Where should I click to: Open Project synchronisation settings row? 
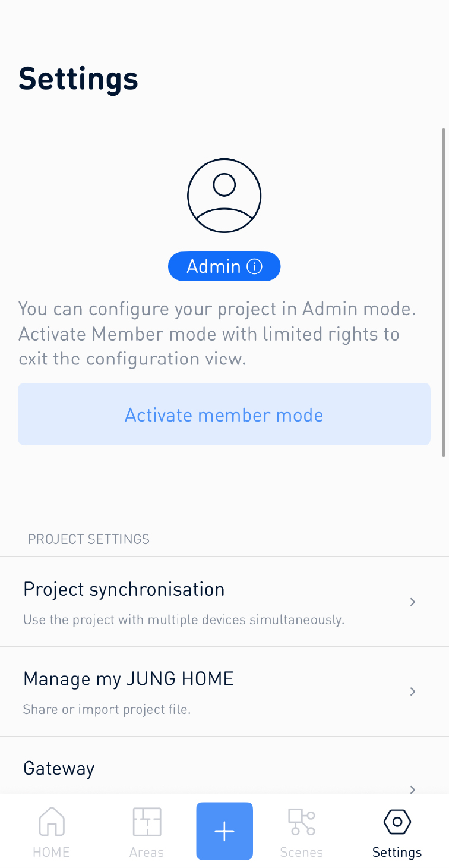(x=224, y=602)
